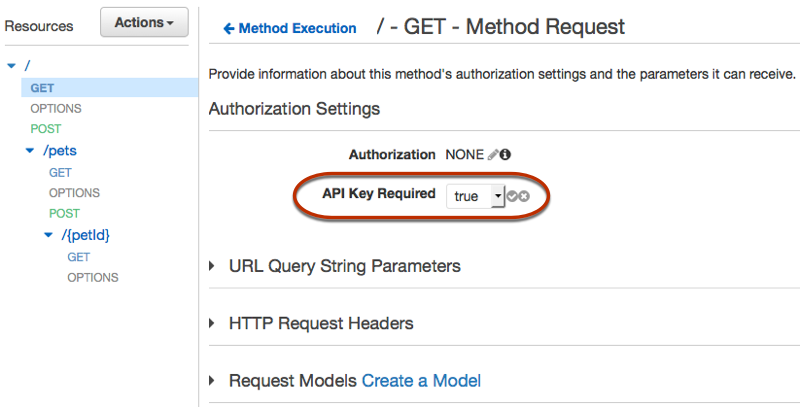Select OPTIONS method under root resource

[56, 108]
